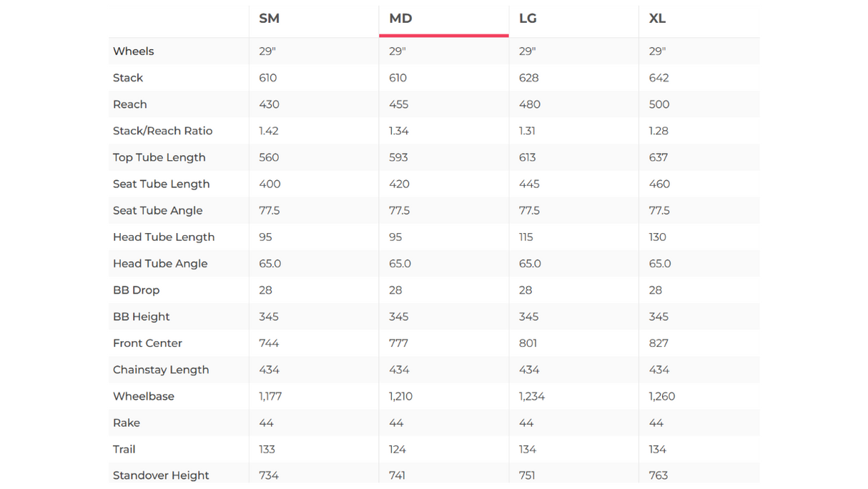Image resolution: width=868 pixels, height=489 pixels.
Task: Switch to the XL size column
Action: click(657, 19)
